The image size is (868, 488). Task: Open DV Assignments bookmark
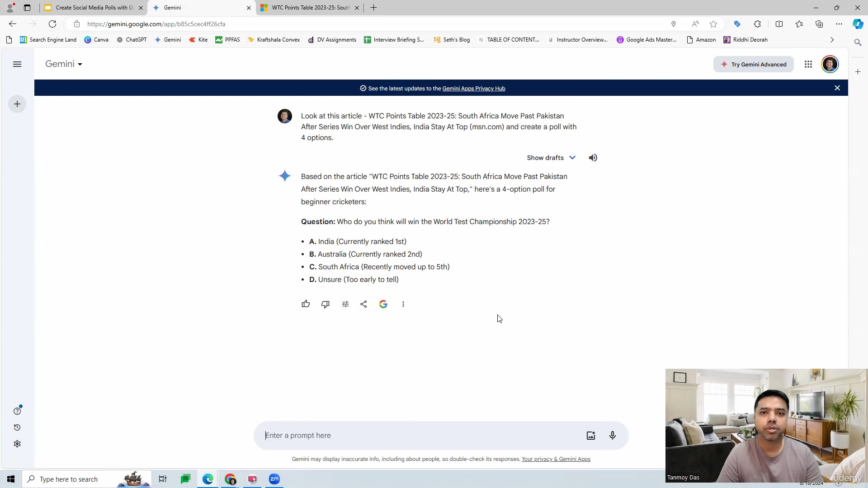pyautogui.click(x=332, y=40)
